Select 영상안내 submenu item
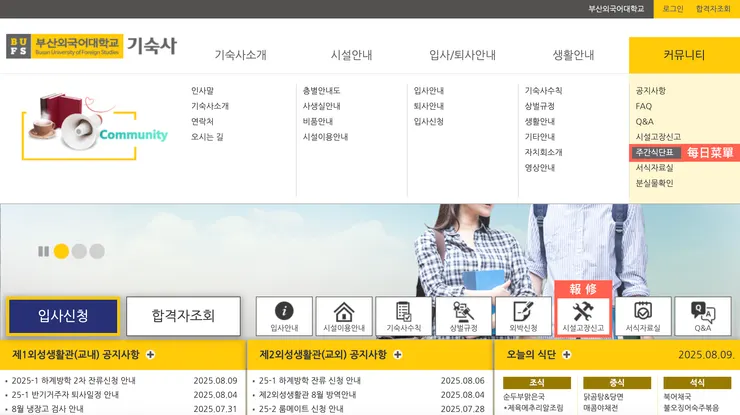The width and height of the screenshot is (740, 415). pos(540,168)
